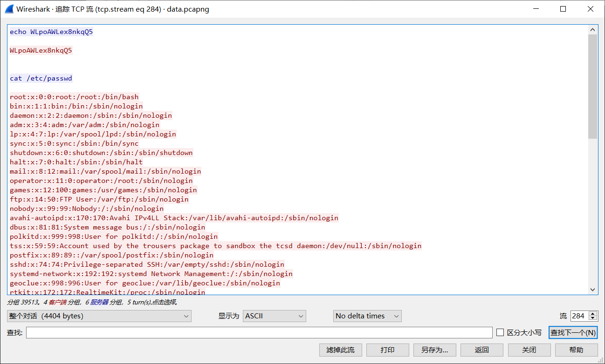Open the 整个对话 (4404 bytes) dropdown
The height and width of the screenshot is (364, 605).
coord(99,316)
